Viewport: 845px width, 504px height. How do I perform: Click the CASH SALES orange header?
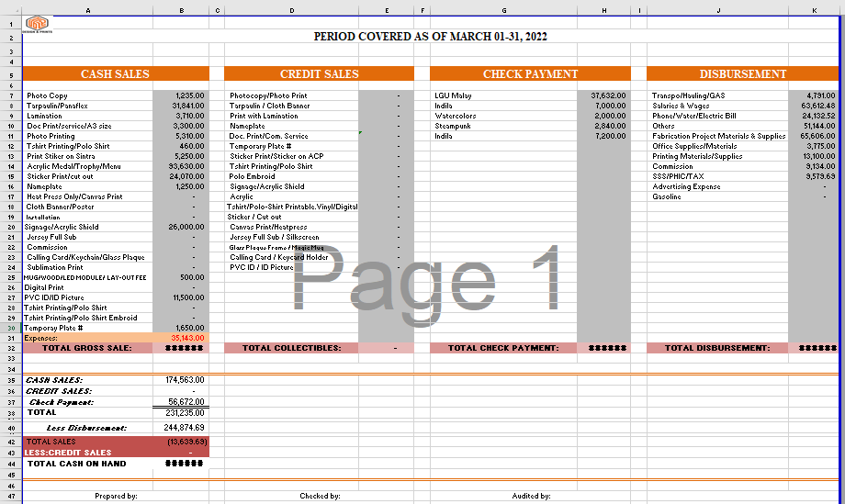pyautogui.click(x=116, y=73)
